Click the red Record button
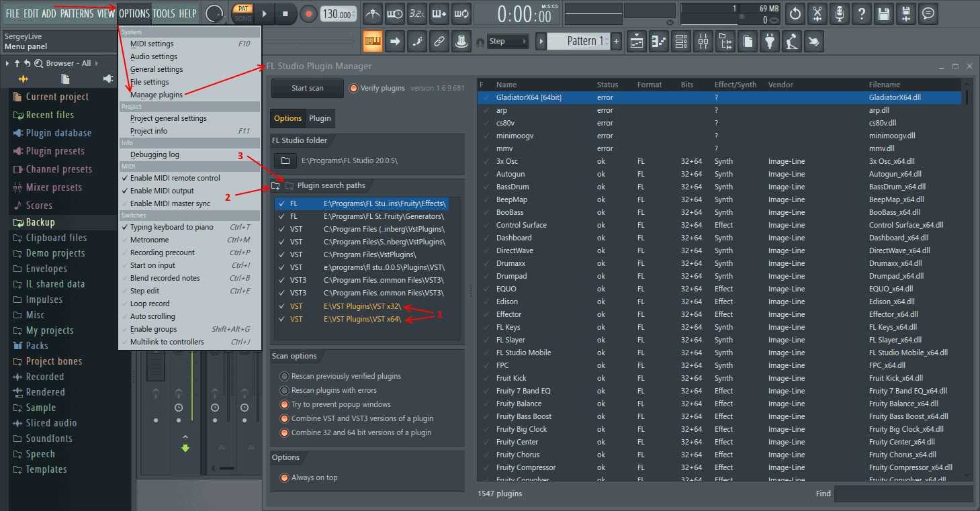The width and height of the screenshot is (980, 511). click(x=308, y=14)
